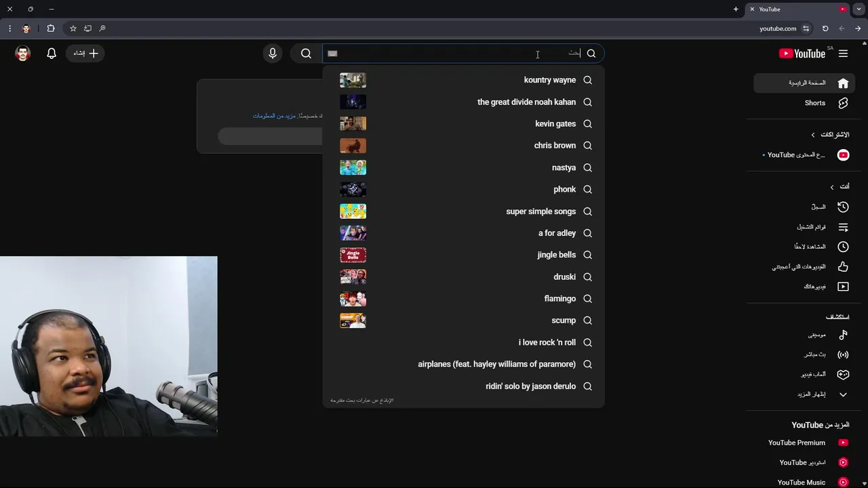Open Watch Later in sidebar
The image size is (868, 488).
point(804,247)
